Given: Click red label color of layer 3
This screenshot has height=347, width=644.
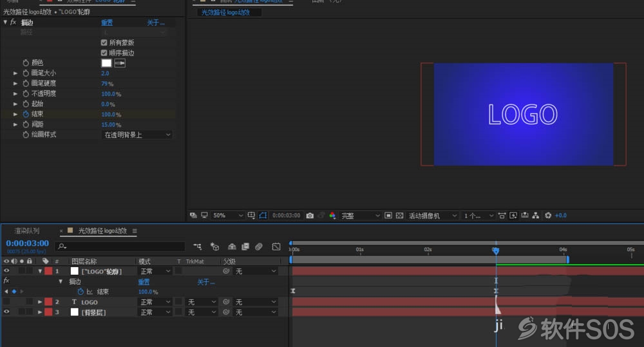Looking at the screenshot, I should coord(48,312).
